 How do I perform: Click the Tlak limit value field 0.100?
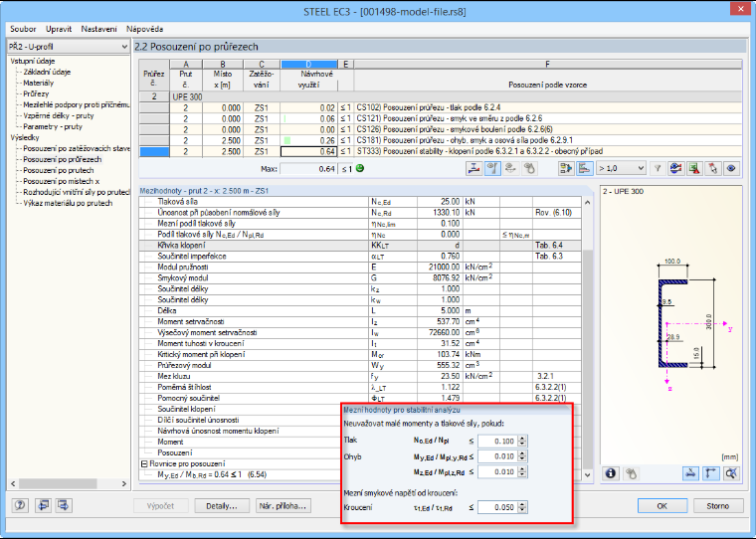pos(497,442)
